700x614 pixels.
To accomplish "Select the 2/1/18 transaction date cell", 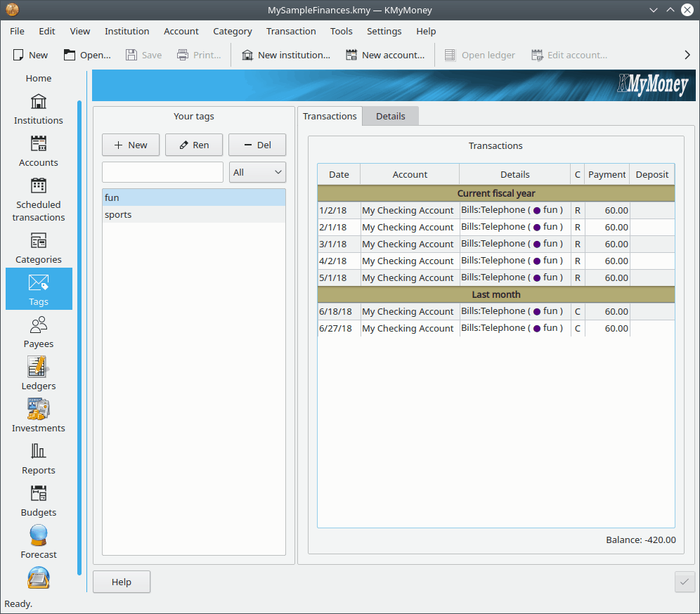I will pos(339,227).
